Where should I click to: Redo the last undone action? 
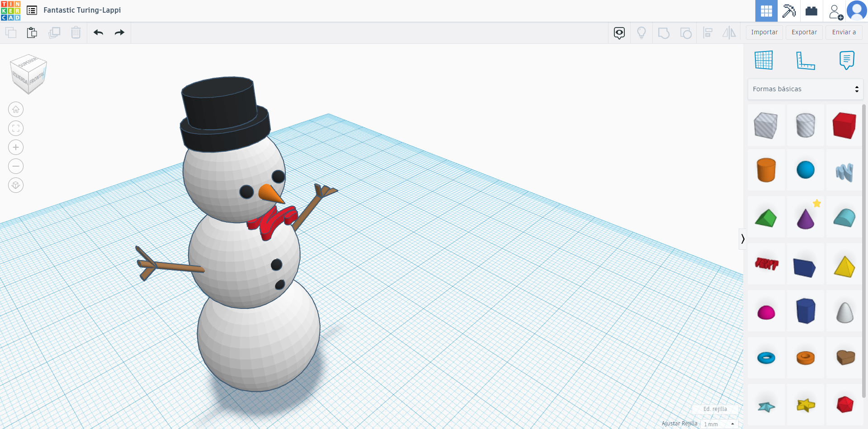click(x=119, y=33)
